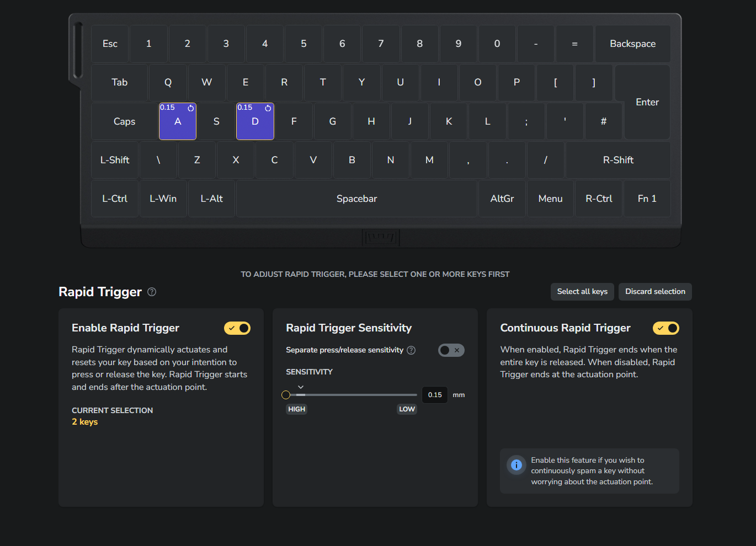756x546 pixels.
Task: Click the sensitivity slider handle
Action: [286, 395]
